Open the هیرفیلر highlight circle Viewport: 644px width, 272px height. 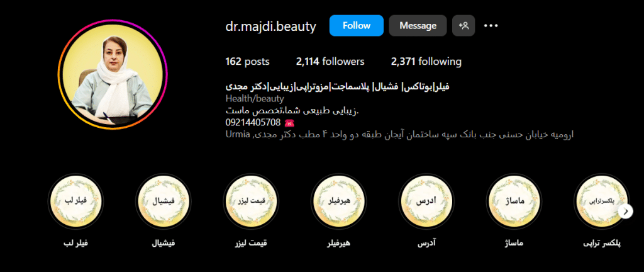(x=338, y=201)
